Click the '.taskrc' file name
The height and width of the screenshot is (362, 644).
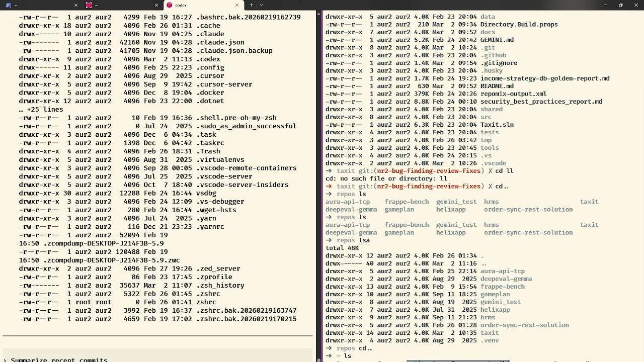point(210,143)
